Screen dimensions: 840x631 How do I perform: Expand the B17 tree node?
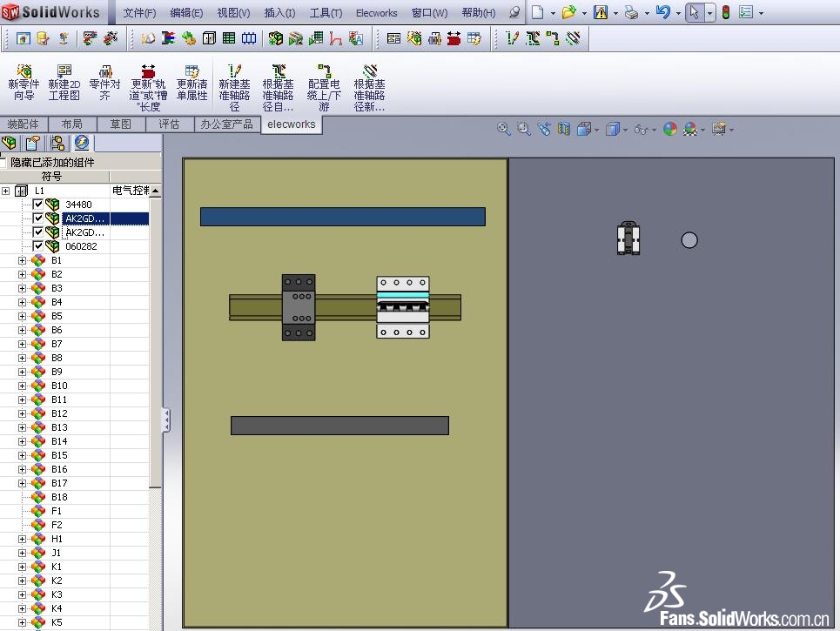pos(22,483)
